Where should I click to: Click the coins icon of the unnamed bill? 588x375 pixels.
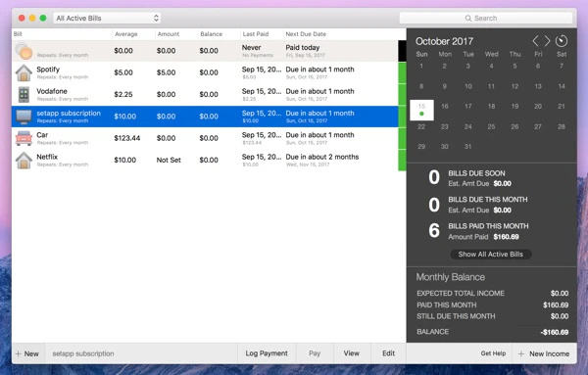pos(24,51)
